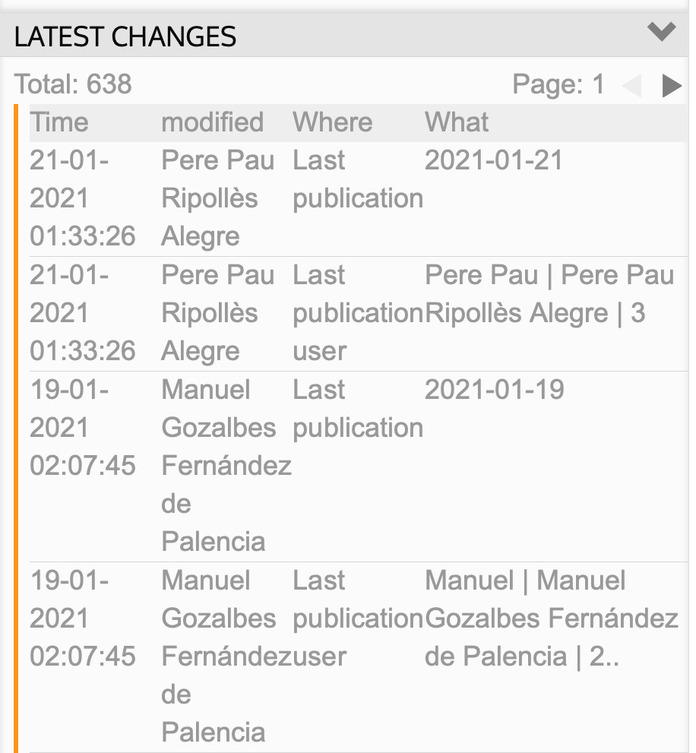Open the Manuel Gozalbes Fernández de Palencia | 2.. entry
The width and height of the screenshot is (696, 753).
pyautogui.click(x=551, y=618)
